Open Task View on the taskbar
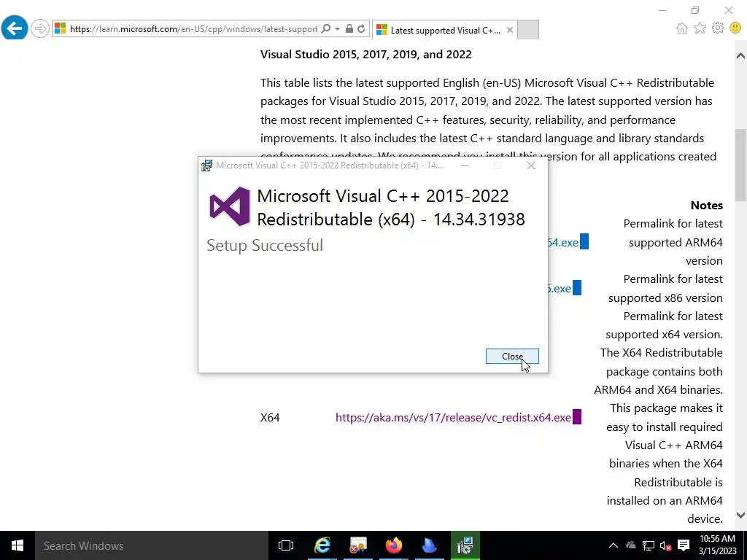 tap(286, 545)
